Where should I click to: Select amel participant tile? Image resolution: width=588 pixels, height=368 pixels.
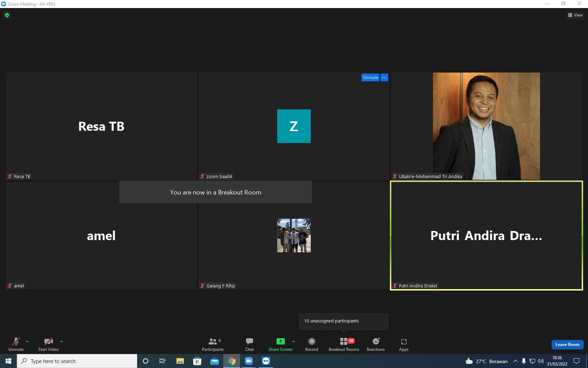pyautogui.click(x=101, y=236)
